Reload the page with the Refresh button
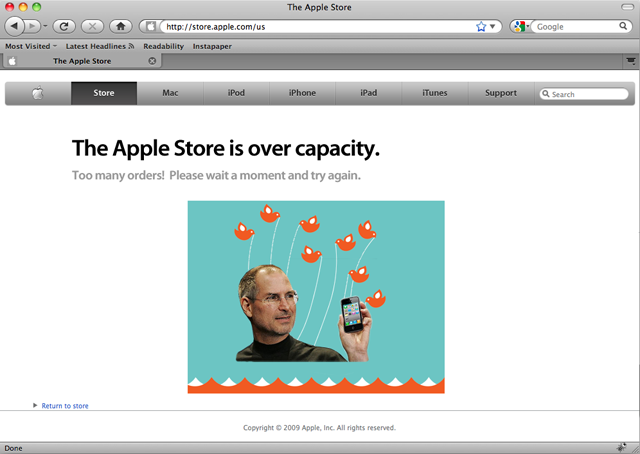This screenshot has width=640, height=454. 64,27
